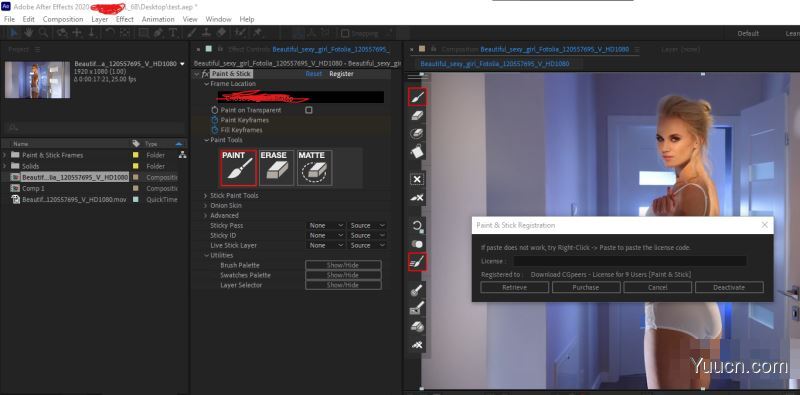The width and height of the screenshot is (800, 395).
Task: Expand the Paint & Stick Frames folder
Action: point(5,155)
